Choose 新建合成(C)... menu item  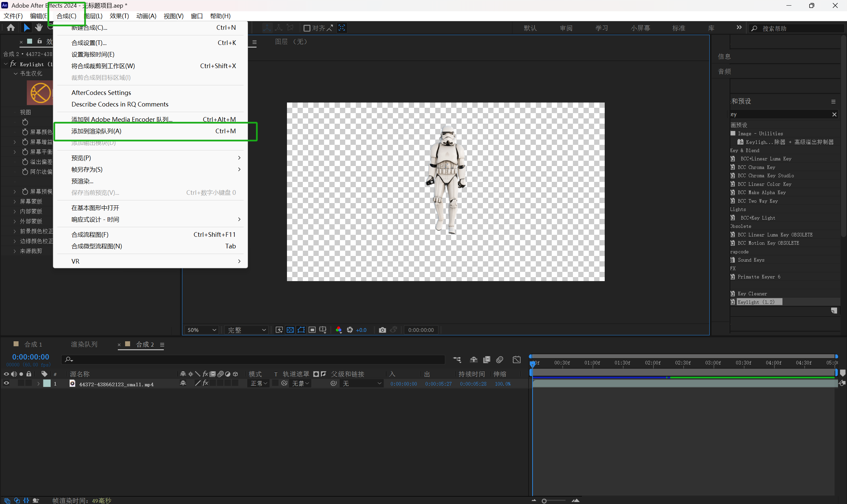[x=151, y=28]
